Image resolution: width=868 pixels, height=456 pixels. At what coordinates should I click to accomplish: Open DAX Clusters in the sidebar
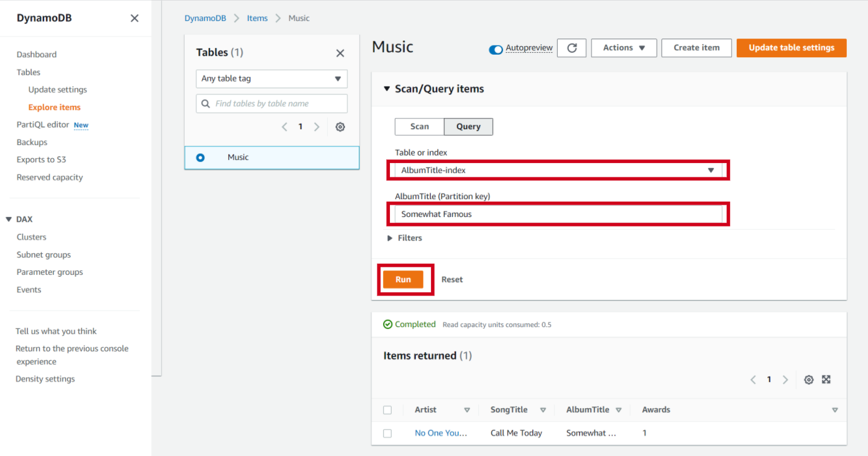[32, 237]
